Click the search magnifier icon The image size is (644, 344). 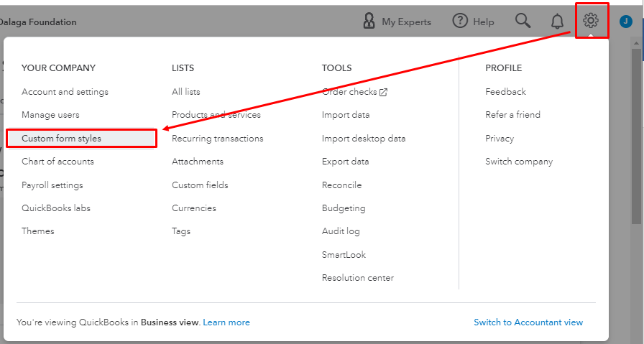coord(523,22)
